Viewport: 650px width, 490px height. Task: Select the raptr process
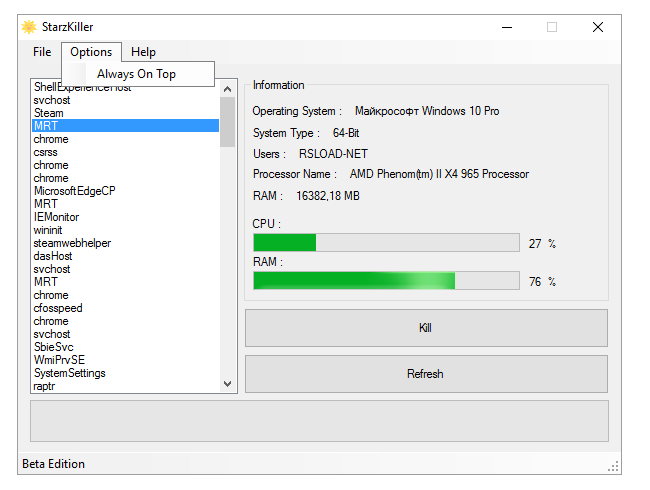pos(125,386)
